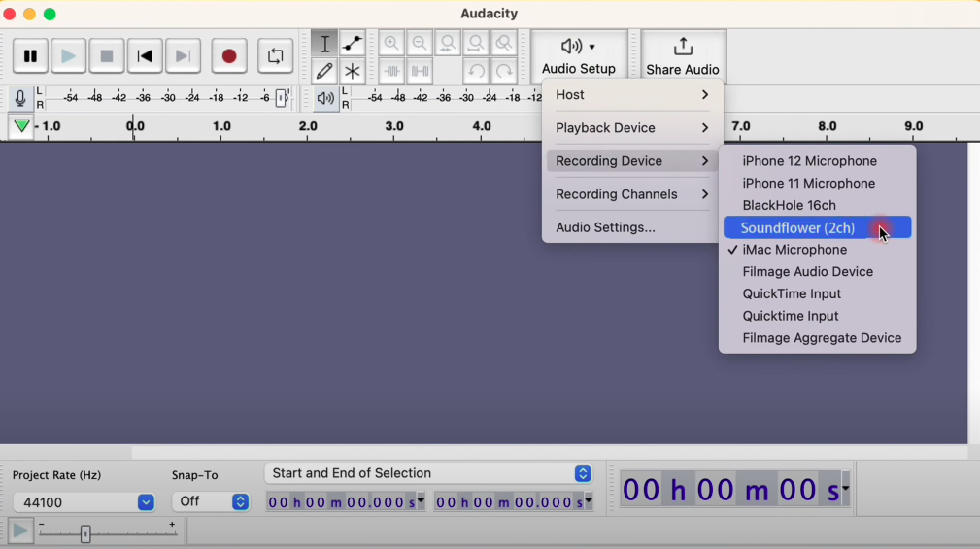The width and height of the screenshot is (980, 549).
Task: Click the Audio Setup toolbar button
Action: click(579, 56)
